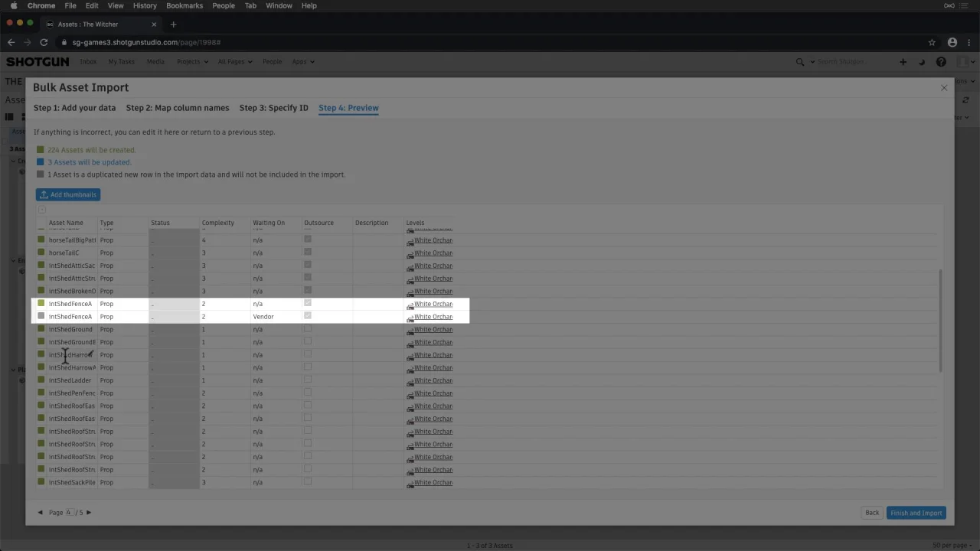Bookmark this page with the star icon

(x=932, y=42)
